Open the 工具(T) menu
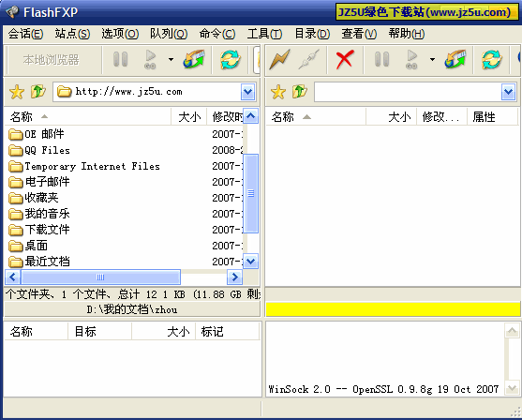522x420 pixels. (x=264, y=34)
